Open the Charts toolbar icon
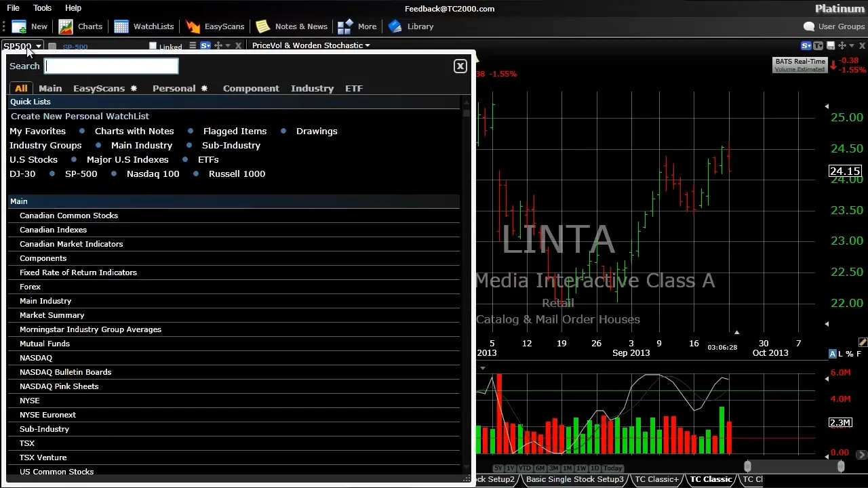 66,26
